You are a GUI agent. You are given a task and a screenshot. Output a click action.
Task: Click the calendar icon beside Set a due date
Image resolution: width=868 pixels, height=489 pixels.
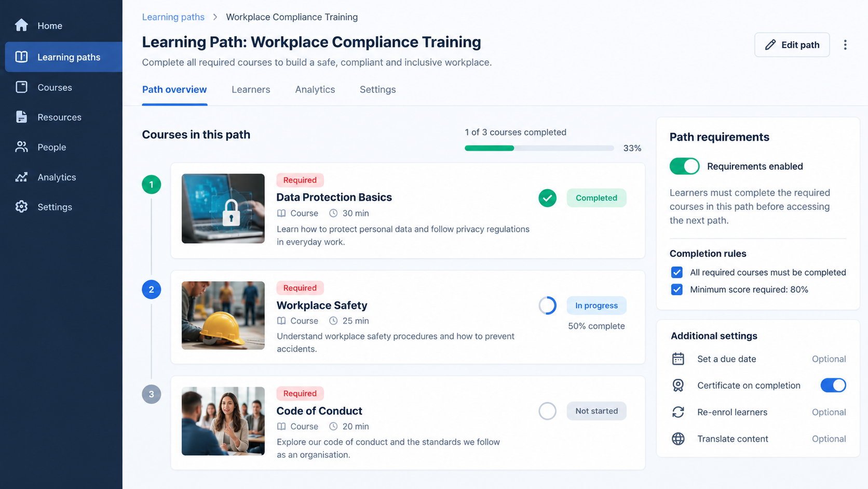coord(678,359)
